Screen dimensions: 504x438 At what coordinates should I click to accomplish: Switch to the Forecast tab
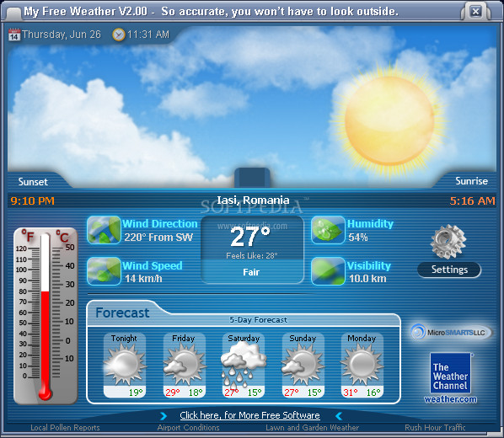pyautogui.click(x=122, y=312)
